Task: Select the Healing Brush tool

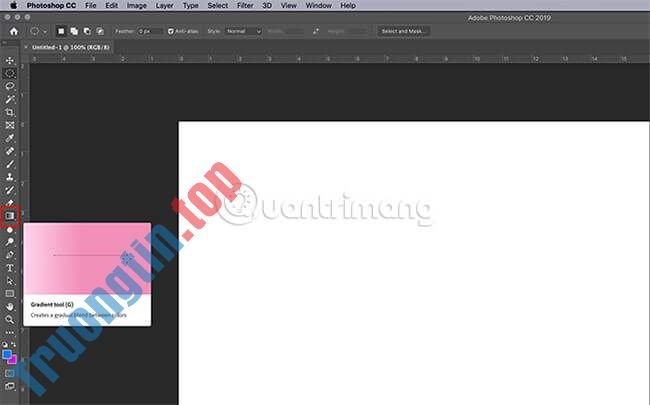Action: (x=10, y=151)
